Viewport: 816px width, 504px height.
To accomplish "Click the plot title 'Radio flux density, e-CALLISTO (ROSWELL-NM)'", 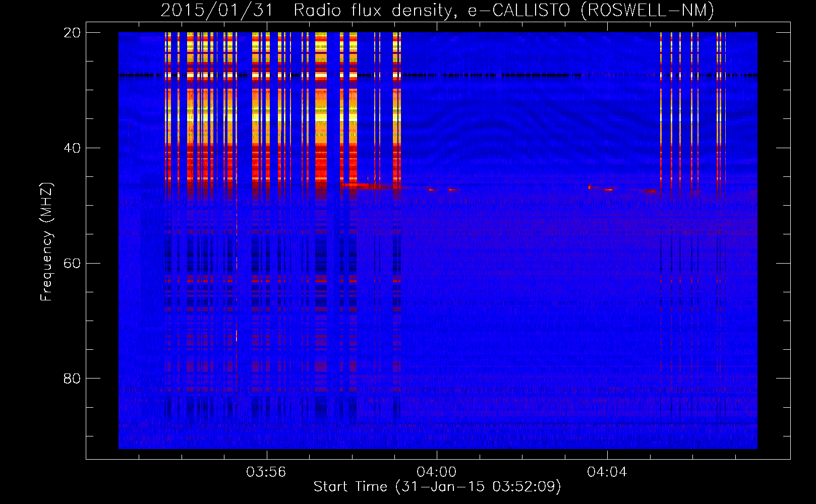I will [x=503, y=11].
